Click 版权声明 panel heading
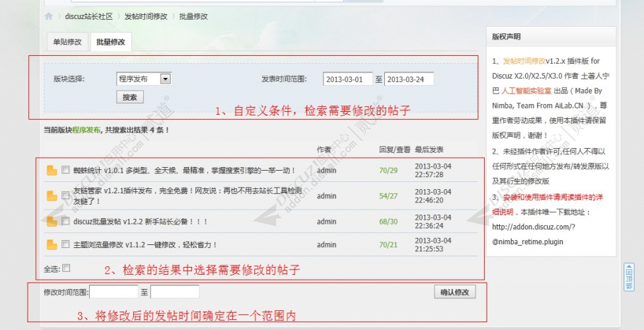This screenshot has height=330, width=644. click(x=507, y=37)
